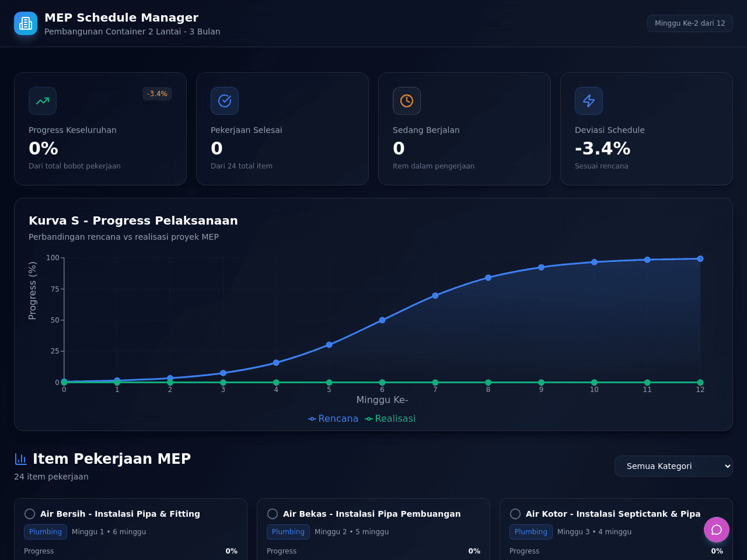This screenshot has height=560, width=747.
Task: Click 'Kurva S - Progress Pelaksanaan' heading
Action: coord(133,220)
